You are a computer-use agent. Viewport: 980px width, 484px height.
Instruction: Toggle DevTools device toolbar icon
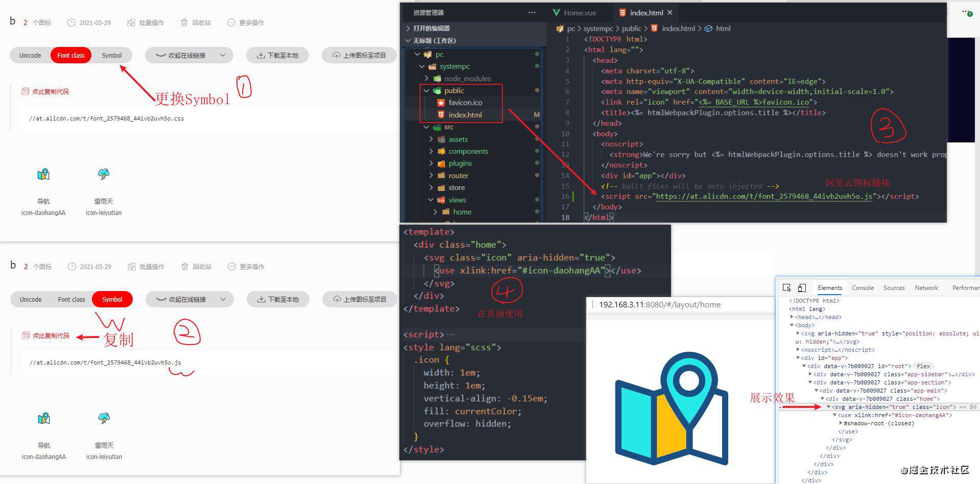802,288
